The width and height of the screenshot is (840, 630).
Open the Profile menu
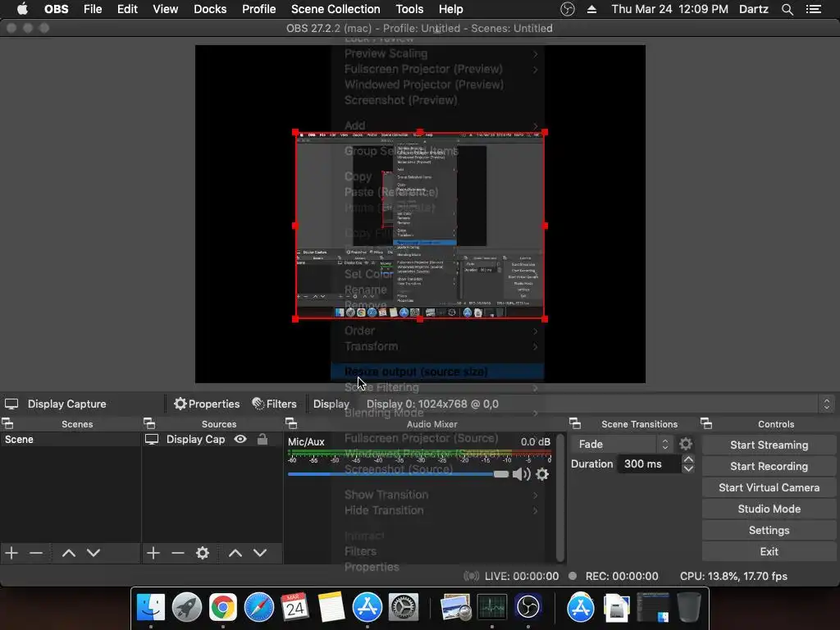coord(258,9)
